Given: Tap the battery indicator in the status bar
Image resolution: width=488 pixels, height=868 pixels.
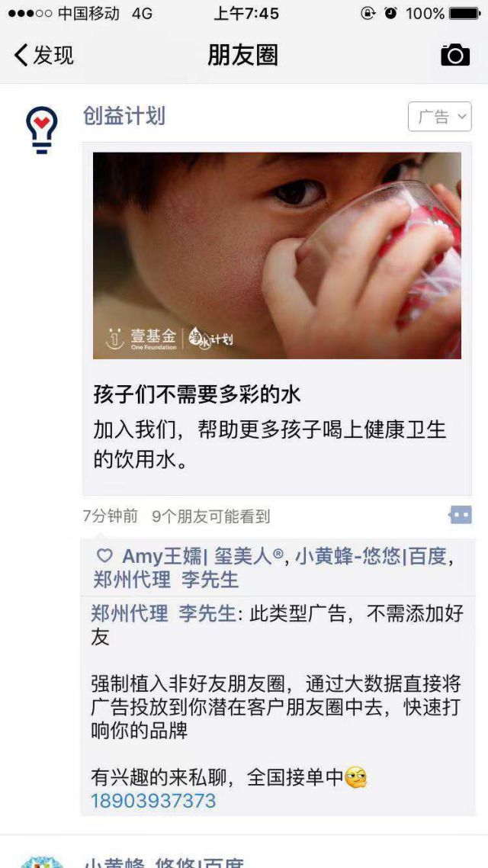Looking at the screenshot, I should click(465, 13).
